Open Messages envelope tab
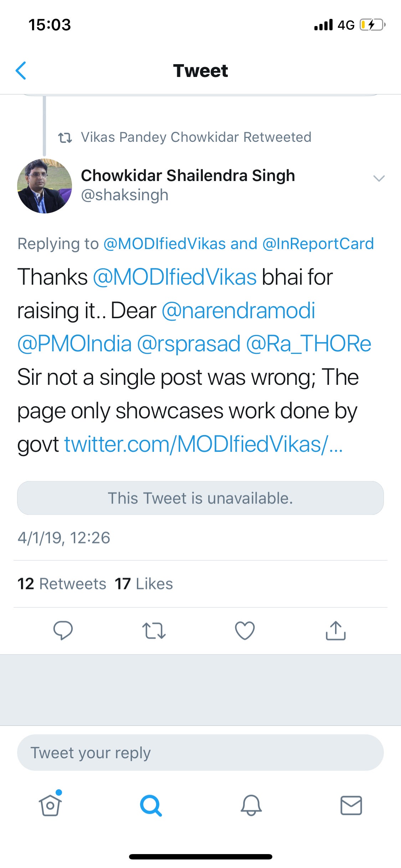 [351, 805]
